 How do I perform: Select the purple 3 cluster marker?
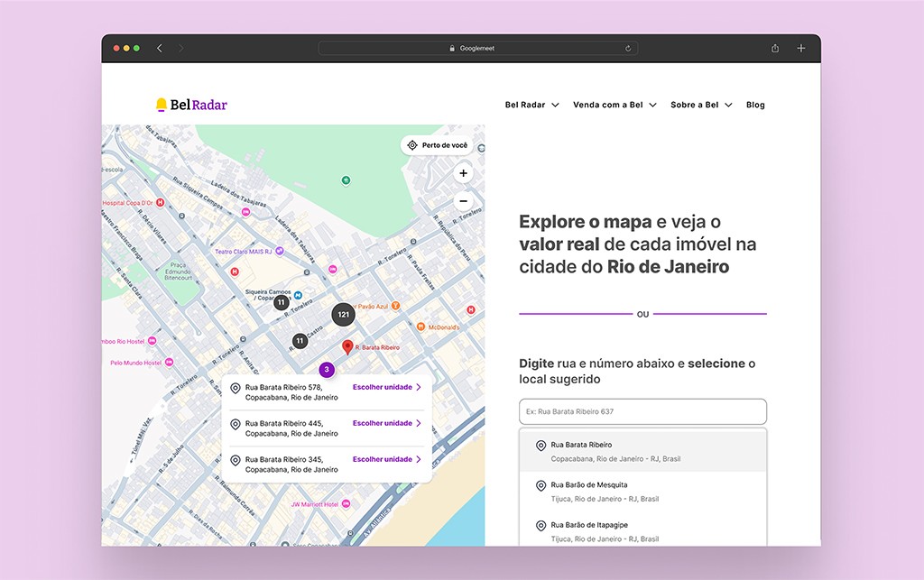click(x=327, y=369)
